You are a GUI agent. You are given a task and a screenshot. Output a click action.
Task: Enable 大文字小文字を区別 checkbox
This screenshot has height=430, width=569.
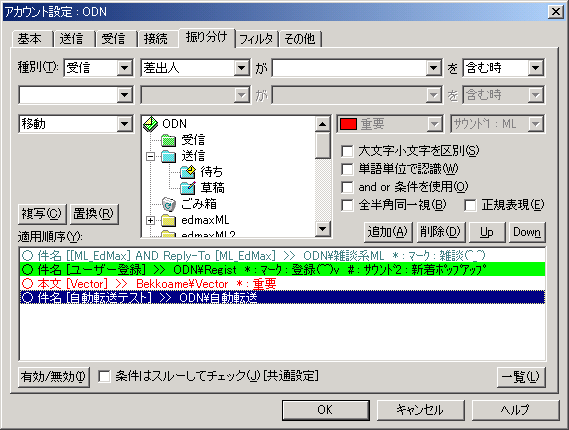coord(347,151)
